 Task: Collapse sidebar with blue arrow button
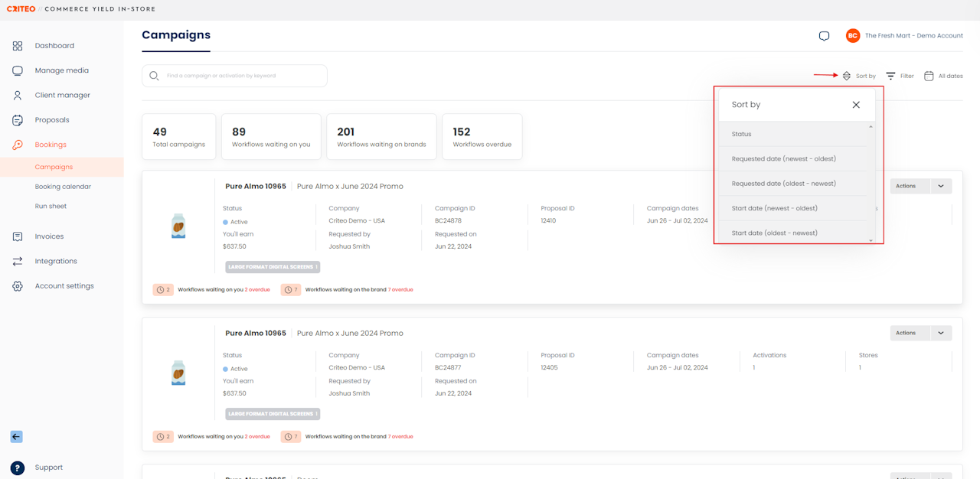(16, 437)
